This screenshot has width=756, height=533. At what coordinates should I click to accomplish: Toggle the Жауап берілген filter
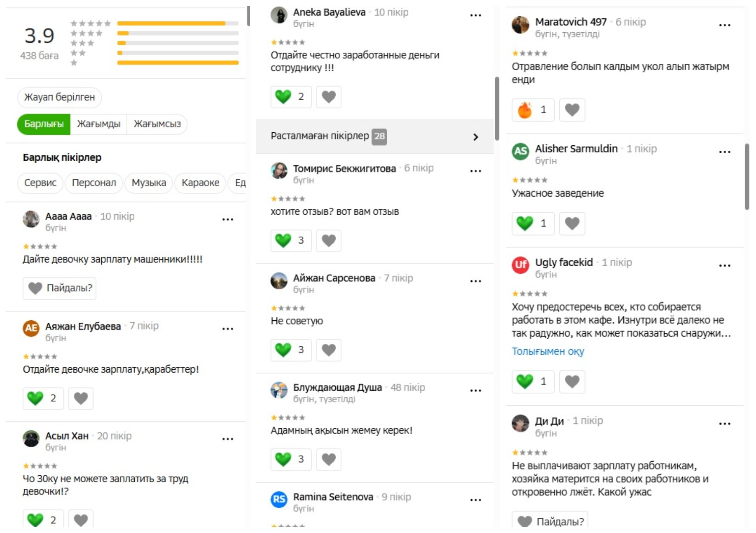tap(59, 97)
